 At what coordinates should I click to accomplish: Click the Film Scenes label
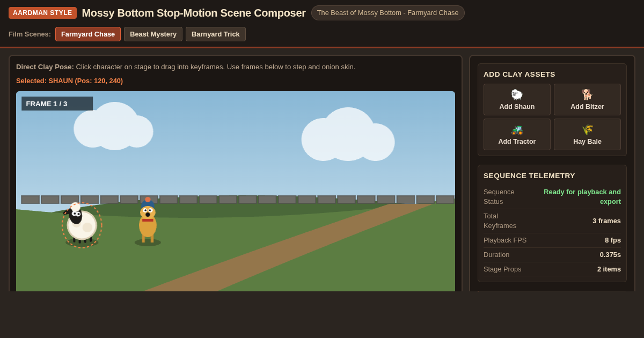pos(30,34)
